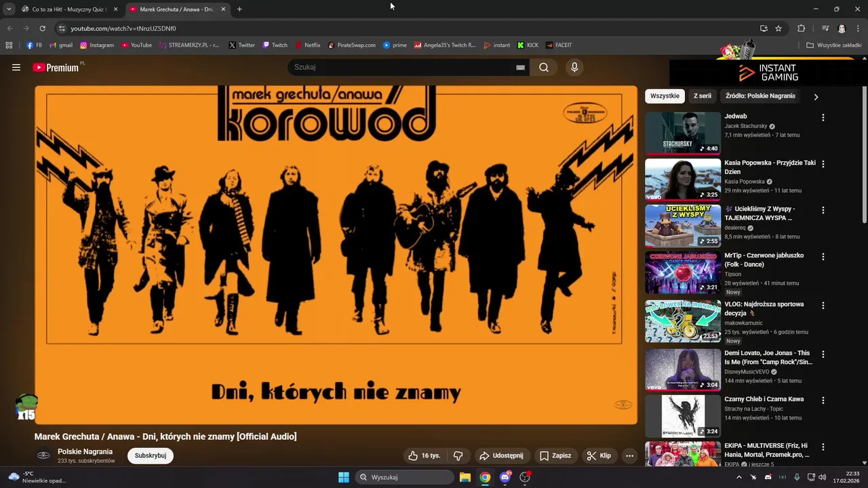Open the Chrome profile avatar

click(x=842, y=28)
